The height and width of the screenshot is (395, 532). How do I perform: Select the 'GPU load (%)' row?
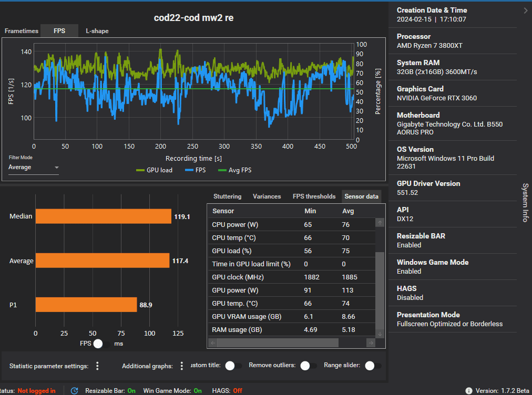(x=292, y=251)
